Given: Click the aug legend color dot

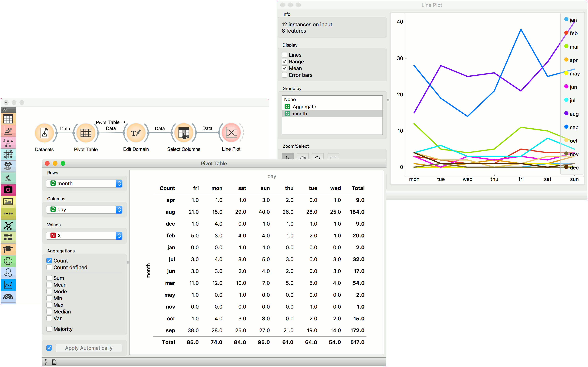Looking at the screenshot, I should click(x=566, y=113).
